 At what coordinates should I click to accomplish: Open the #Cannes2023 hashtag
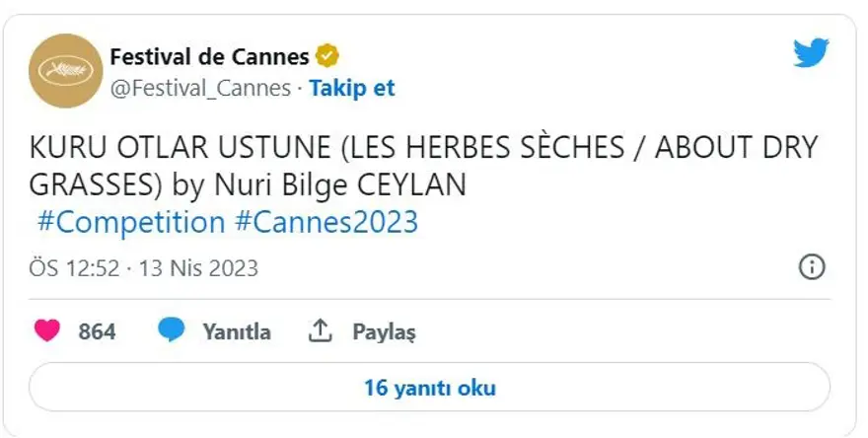point(326,222)
